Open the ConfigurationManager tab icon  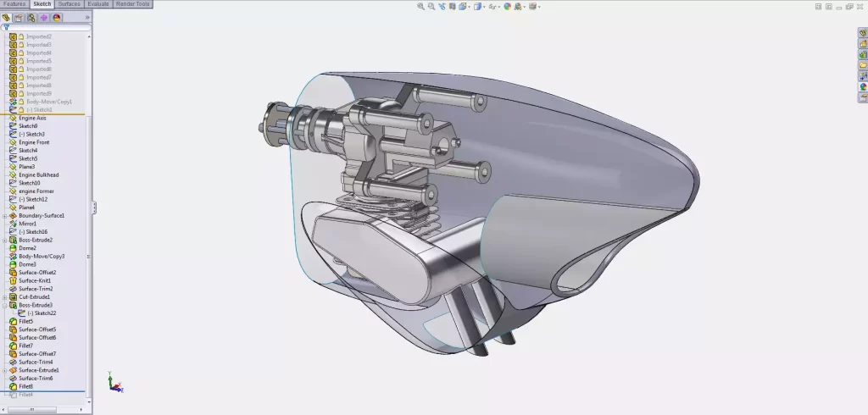(31, 17)
